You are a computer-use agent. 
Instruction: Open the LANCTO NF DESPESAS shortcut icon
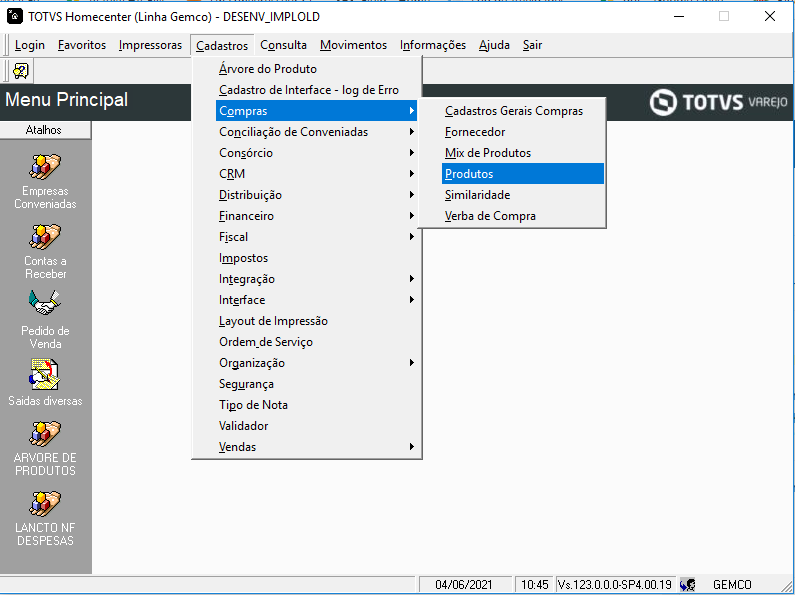coord(45,504)
